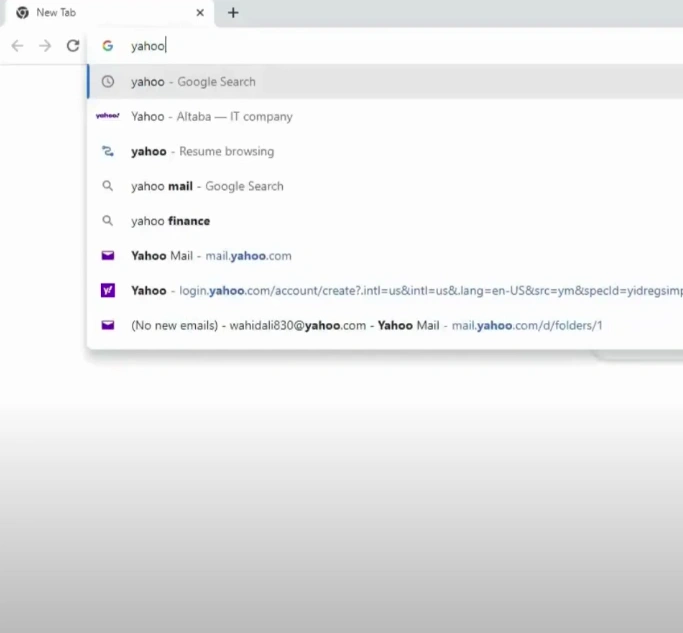This screenshot has width=683, height=633.
Task: Close the New Tab tab
Action: click(x=200, y=13)
